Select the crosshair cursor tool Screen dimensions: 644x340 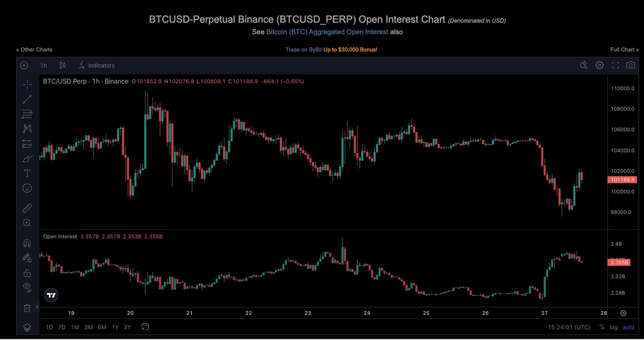click(27, 84)
